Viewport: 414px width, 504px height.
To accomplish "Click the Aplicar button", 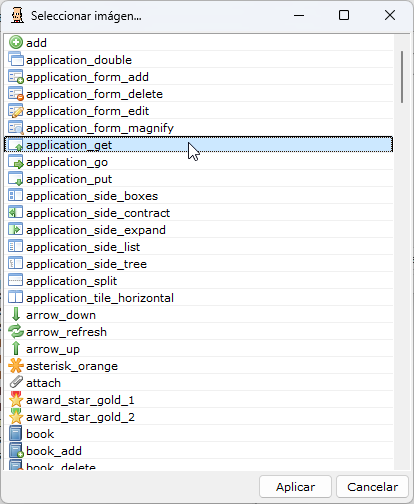I will (x=295, y=487).
